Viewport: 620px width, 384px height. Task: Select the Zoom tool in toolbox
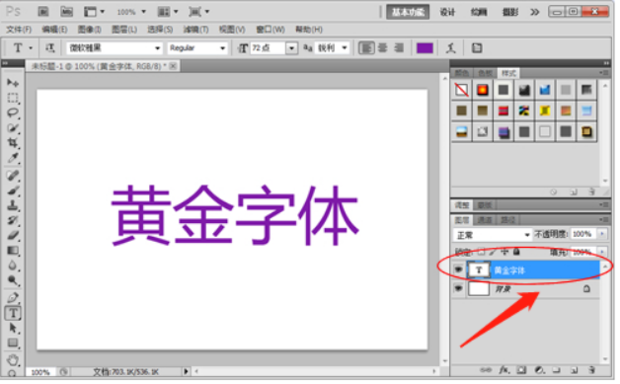13,281
